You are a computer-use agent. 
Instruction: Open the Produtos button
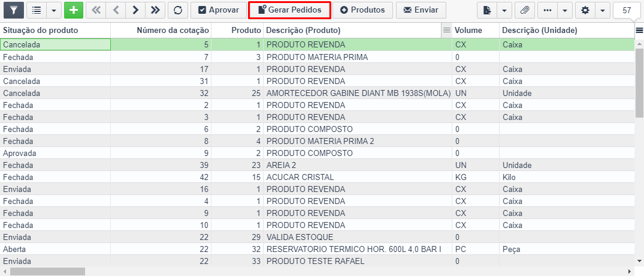click(x=362, y=10)
